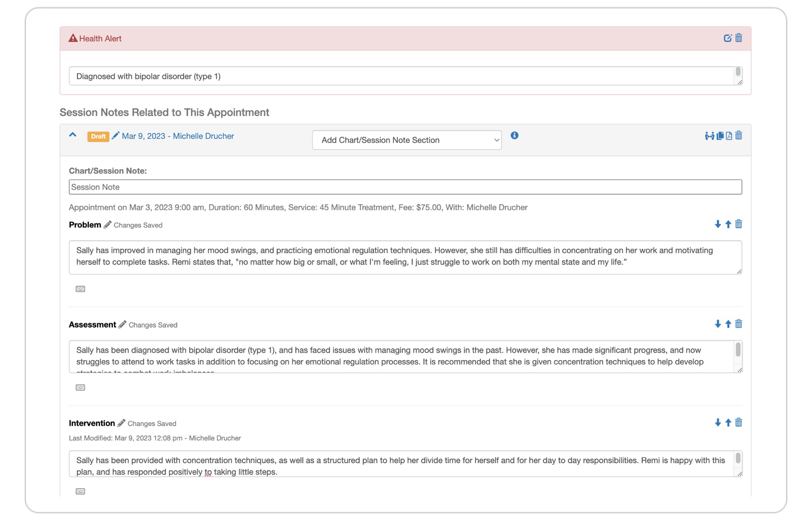Click the pencil icon next to Intervention heading
Image resolution: width=812 pixels, height=523 pixels.
pyautogui.click(x=122, y=423)
